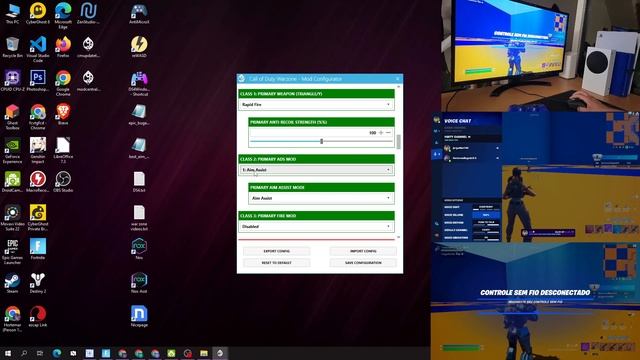The image size is (640, 360).
Task: Open reWASD desktop icon
Action: 139,47
